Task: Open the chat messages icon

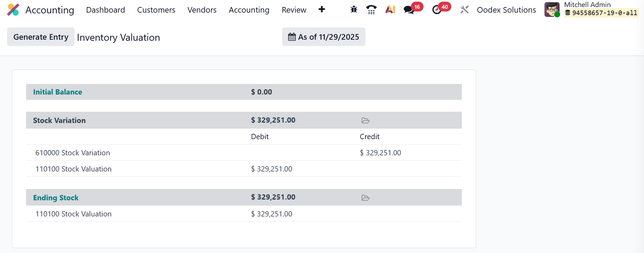Action: coord(409,10)
